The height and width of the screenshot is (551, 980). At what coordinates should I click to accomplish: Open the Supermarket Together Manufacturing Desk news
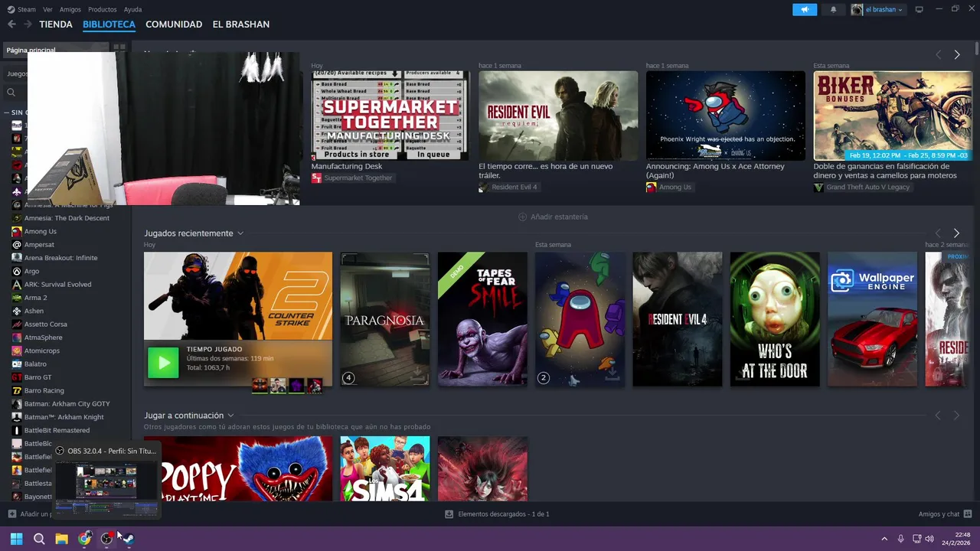coord(390,116)
